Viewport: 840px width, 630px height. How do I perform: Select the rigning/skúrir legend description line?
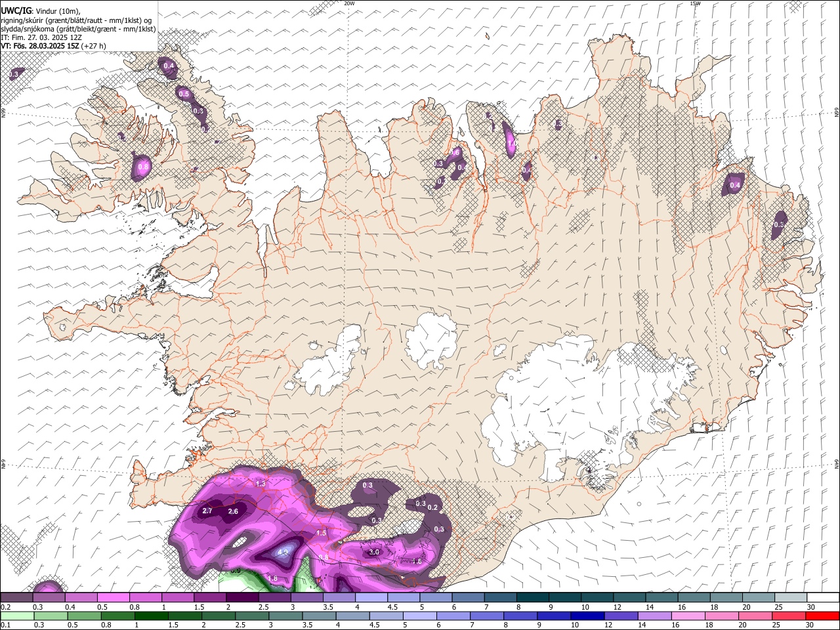point(76,20)
